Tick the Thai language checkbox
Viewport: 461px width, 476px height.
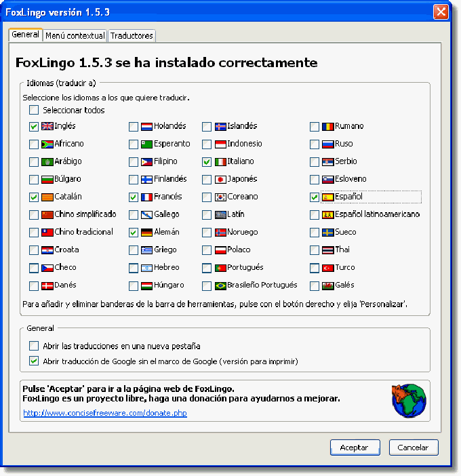click(315, 250)
